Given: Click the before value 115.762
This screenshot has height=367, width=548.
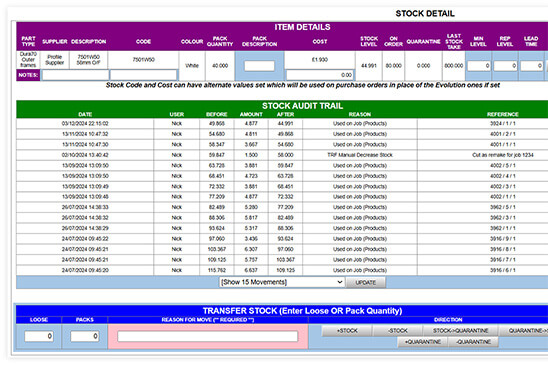Looking at the screenshot, I should [217, 270].
